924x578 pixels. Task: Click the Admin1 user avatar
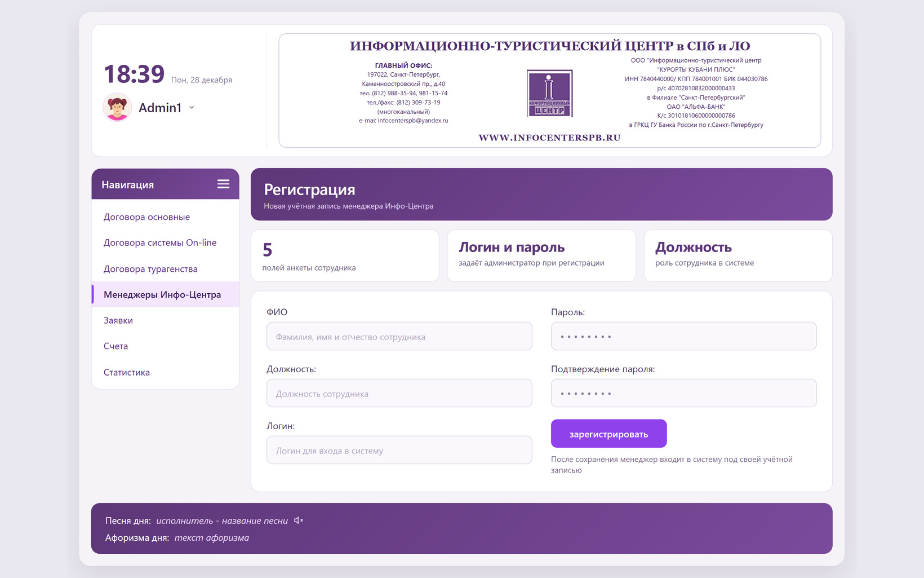[117, 107]
